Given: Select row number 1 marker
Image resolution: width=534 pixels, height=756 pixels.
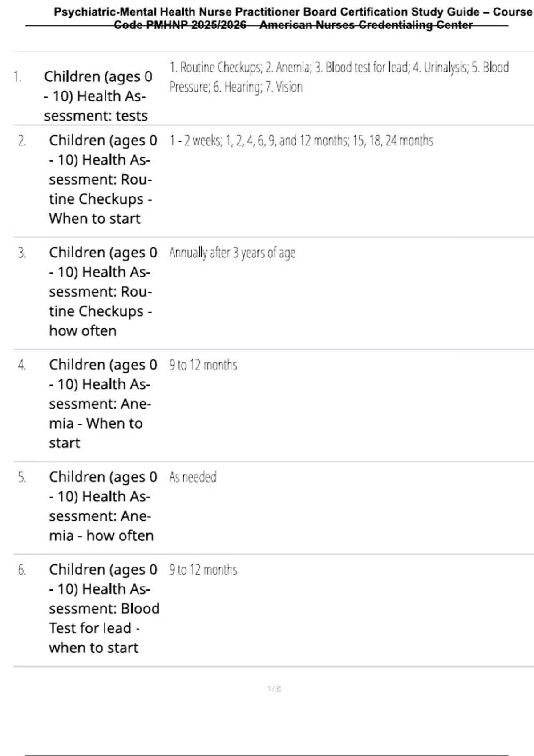Looking at the screenshot, I should [17, 77].
